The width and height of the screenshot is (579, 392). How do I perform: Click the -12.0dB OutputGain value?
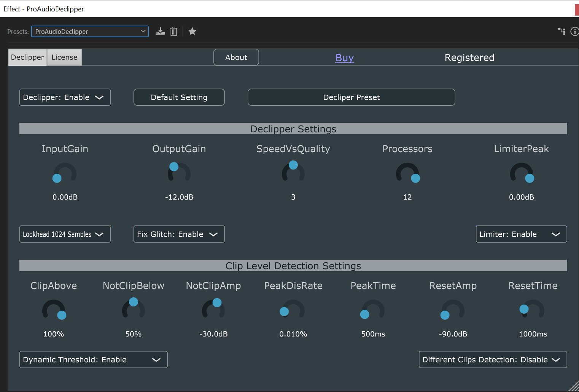pos(179,197)
